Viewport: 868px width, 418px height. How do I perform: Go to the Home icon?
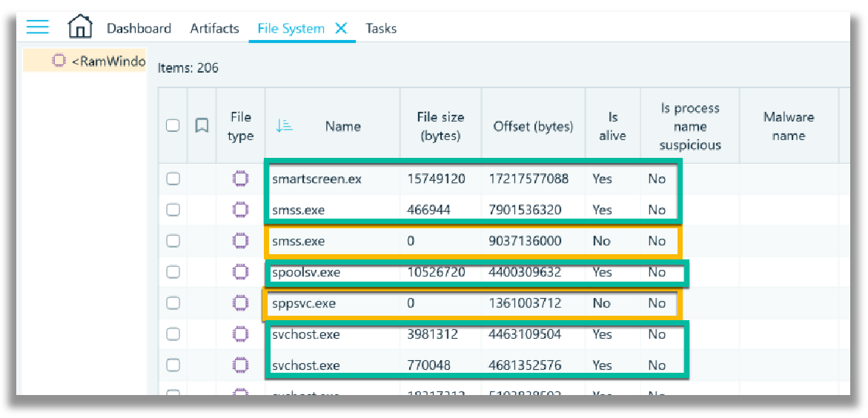tap(80, 27)
